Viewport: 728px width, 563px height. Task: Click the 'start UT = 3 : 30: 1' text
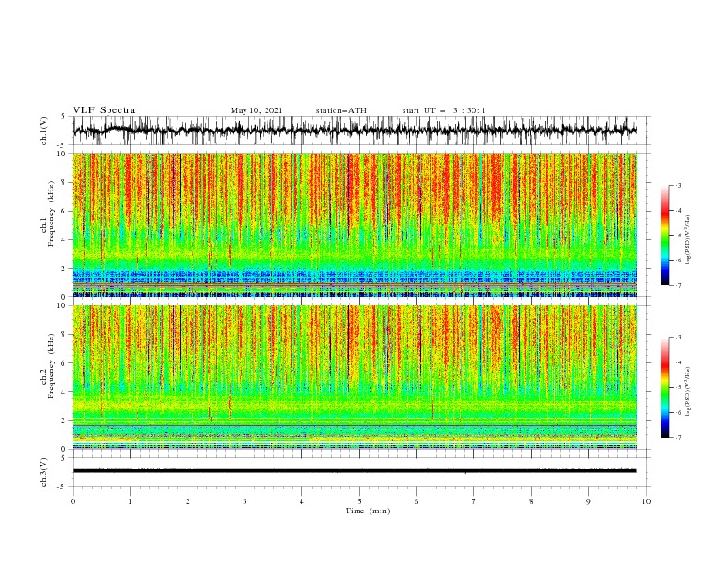click(x=444, y=110)
